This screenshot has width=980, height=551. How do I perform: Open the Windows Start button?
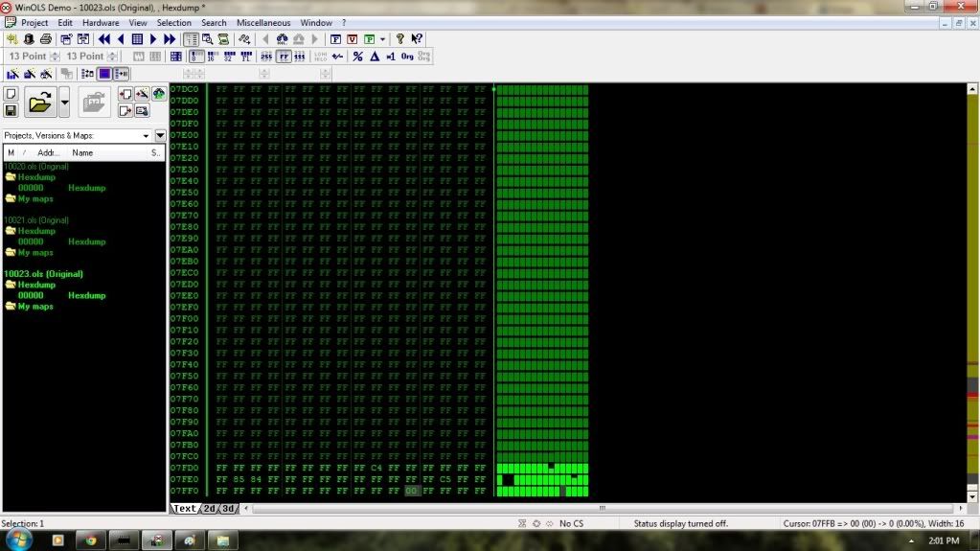click(x=19, y=540)
